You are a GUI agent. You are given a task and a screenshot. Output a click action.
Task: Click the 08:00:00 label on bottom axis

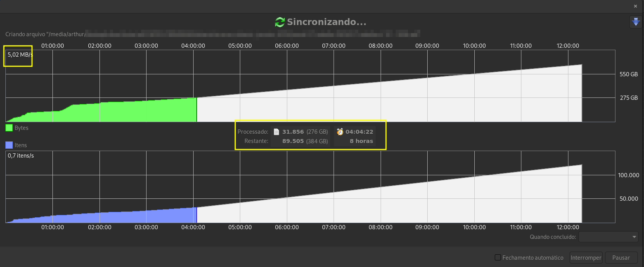click(380, 227)
